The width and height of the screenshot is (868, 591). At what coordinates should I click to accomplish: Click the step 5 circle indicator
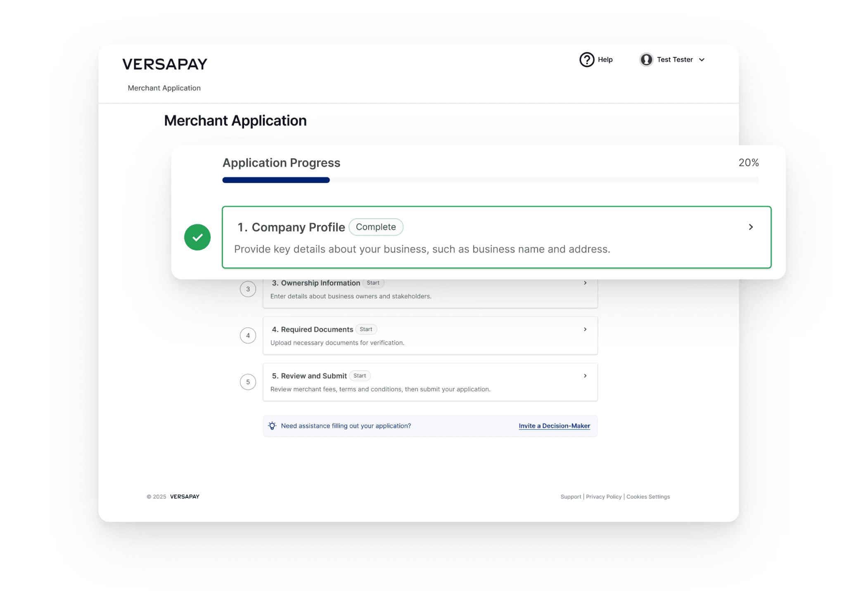(248, 382)
